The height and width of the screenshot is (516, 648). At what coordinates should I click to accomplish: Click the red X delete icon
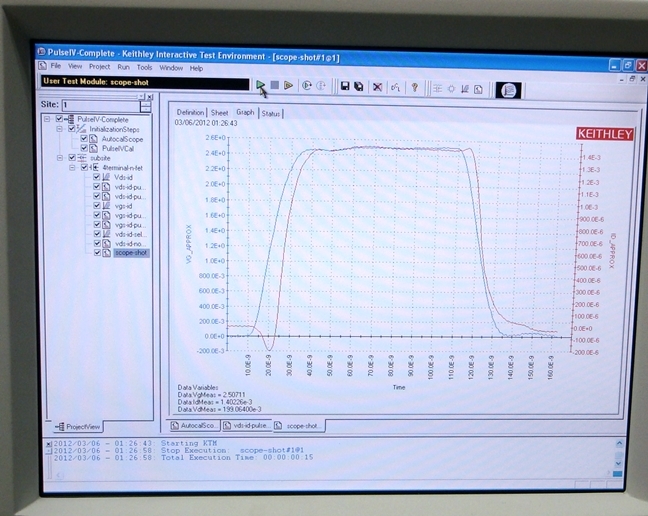coord(377,87)
